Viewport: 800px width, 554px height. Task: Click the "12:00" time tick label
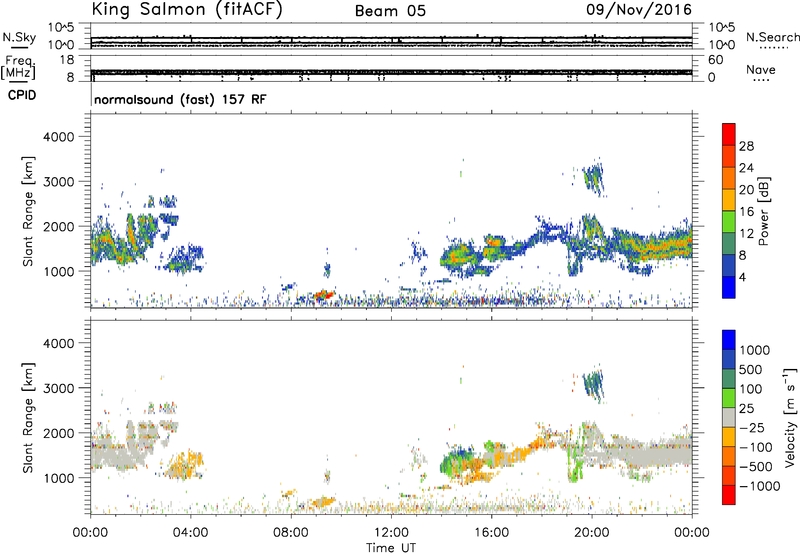point(391,533)
